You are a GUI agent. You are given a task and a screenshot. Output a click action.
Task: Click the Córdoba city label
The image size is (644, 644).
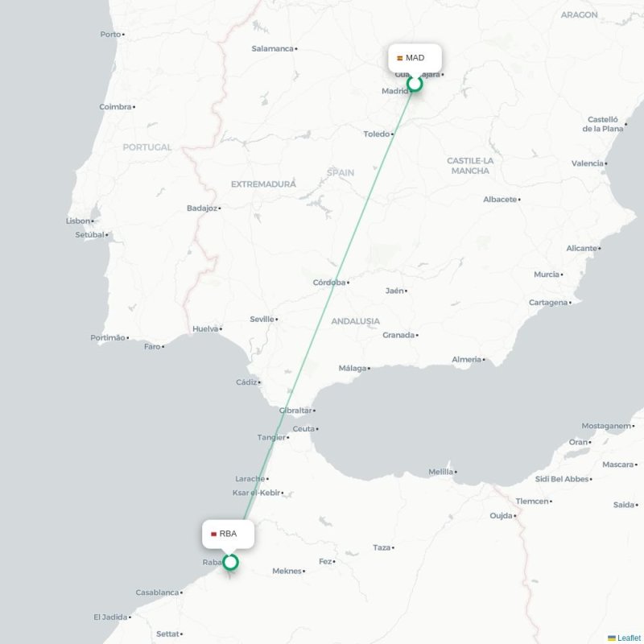[329, 283]
